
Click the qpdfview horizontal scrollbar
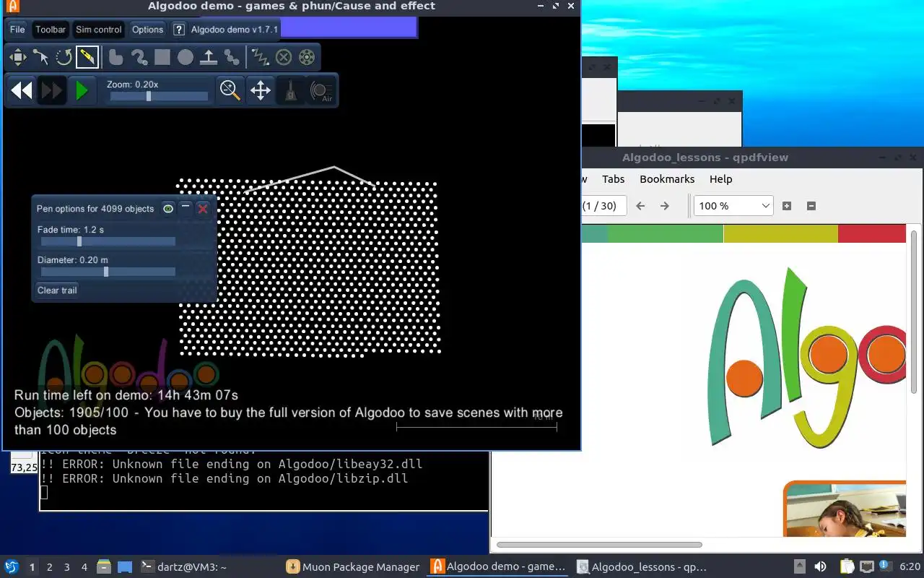tap(599, 545)
